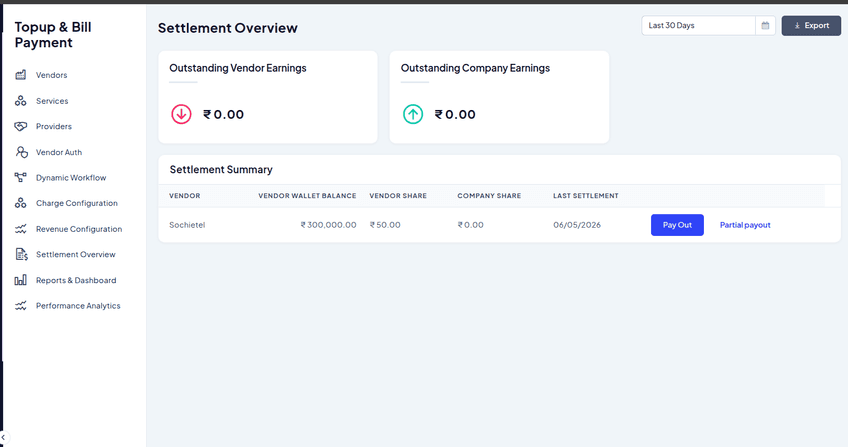Open the Services menu item
The image size is (848, 447).
(x=52, y=101)
